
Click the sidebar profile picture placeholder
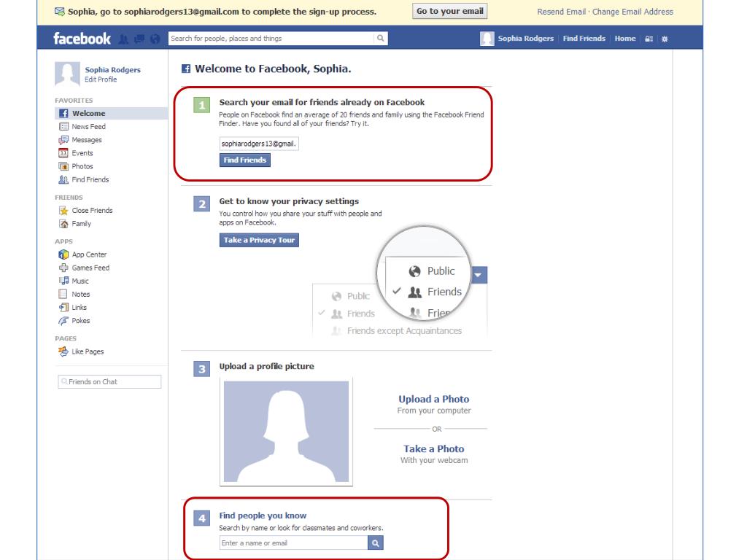pos(67,74)
